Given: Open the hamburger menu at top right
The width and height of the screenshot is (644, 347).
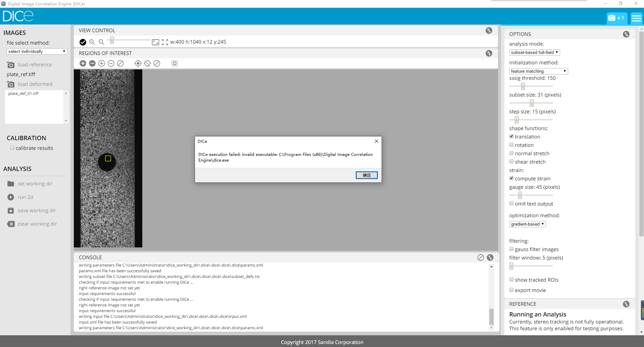Looking at the screenshot, I should (636, 18).
